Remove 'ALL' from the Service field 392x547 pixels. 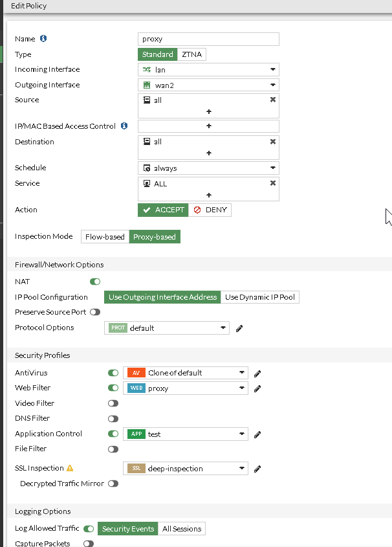tap(273, 183)
